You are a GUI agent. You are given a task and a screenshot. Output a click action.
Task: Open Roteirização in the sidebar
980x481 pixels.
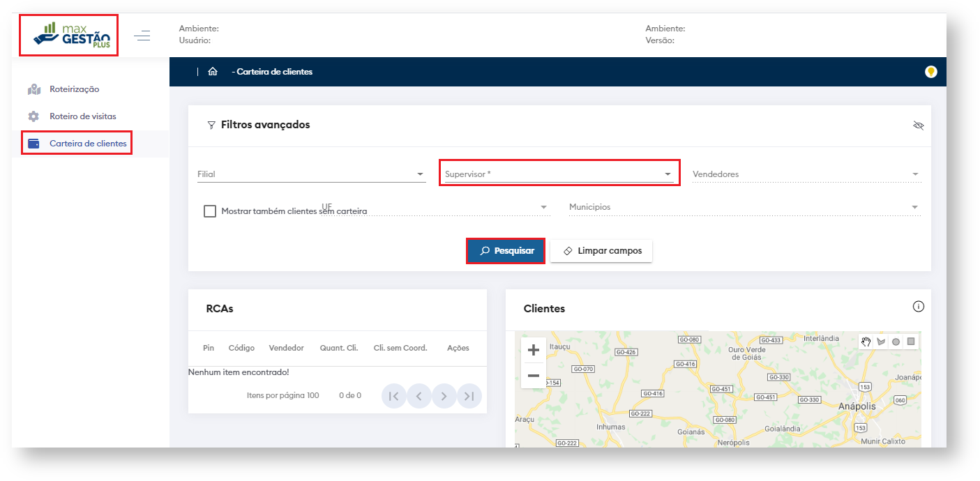(74, 89)
